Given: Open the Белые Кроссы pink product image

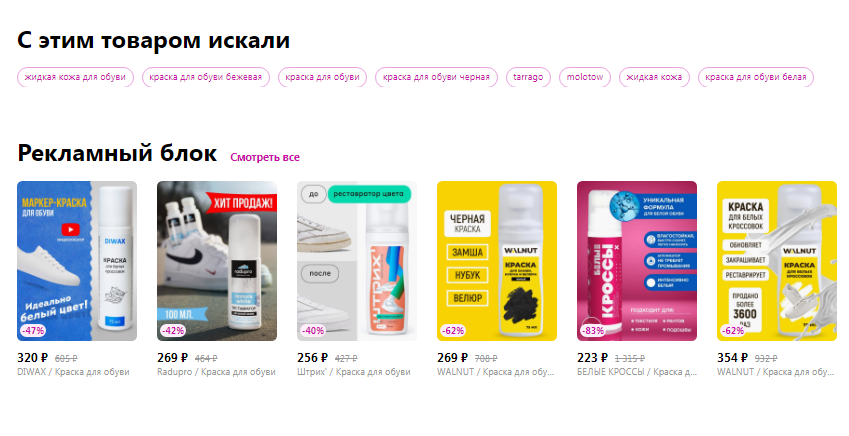Looking at the screenshot, I should click(x=637, y=261).
